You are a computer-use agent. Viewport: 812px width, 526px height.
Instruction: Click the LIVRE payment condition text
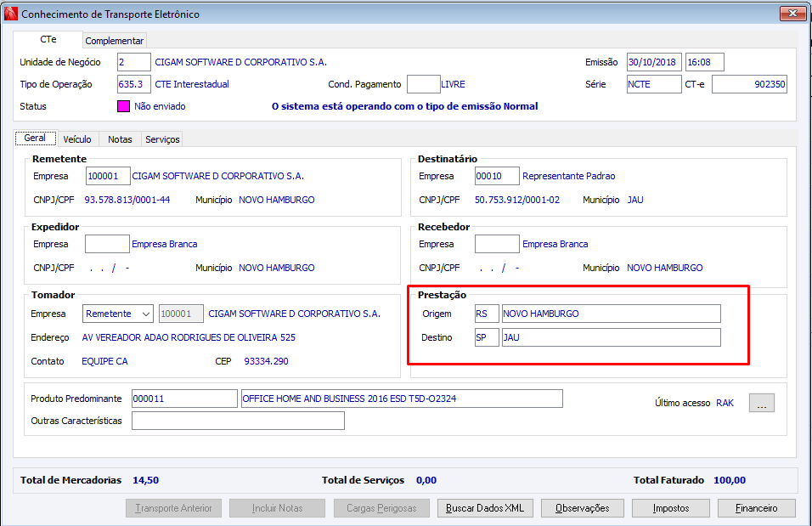pyautogui.click(x=453, y=84)
